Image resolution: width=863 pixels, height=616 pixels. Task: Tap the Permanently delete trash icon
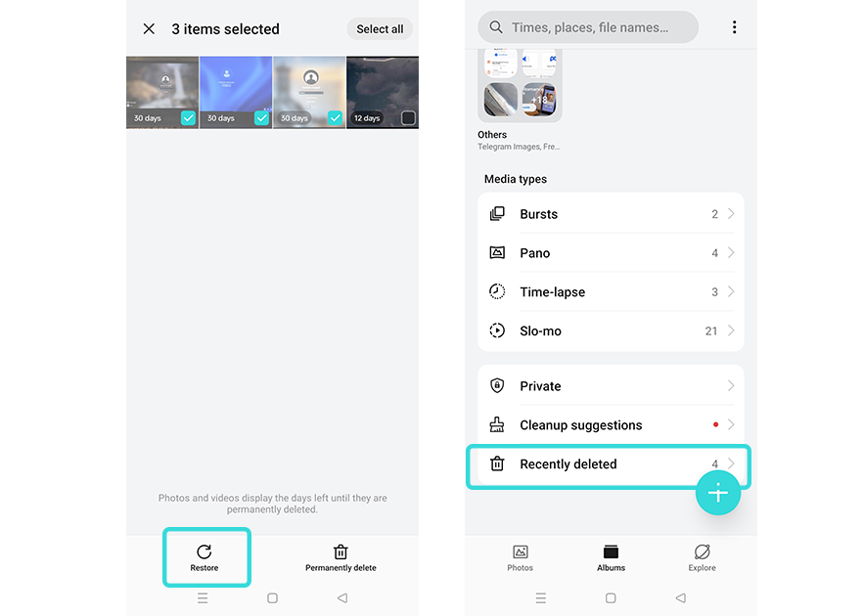(341, 551)
